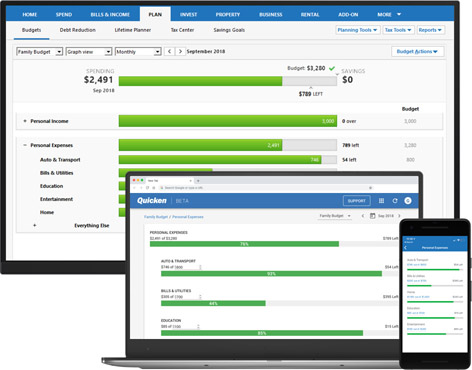This screenshot has height=370, width=472.
Task: Click the 3,280 Personal Expenses budget value
Action: [x=410, y=145]
